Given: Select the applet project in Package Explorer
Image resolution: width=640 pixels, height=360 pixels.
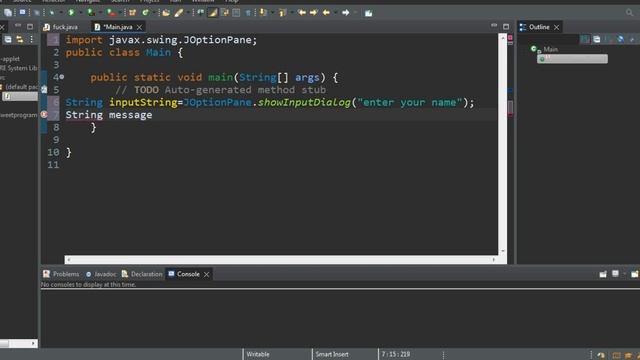Looking at the screenshot, I should point(10,59).
